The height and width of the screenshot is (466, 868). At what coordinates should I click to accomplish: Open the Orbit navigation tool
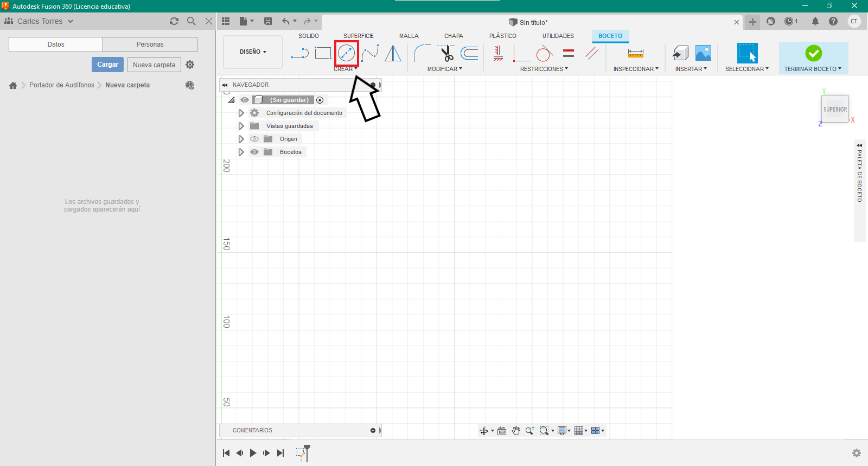[484, 431]
